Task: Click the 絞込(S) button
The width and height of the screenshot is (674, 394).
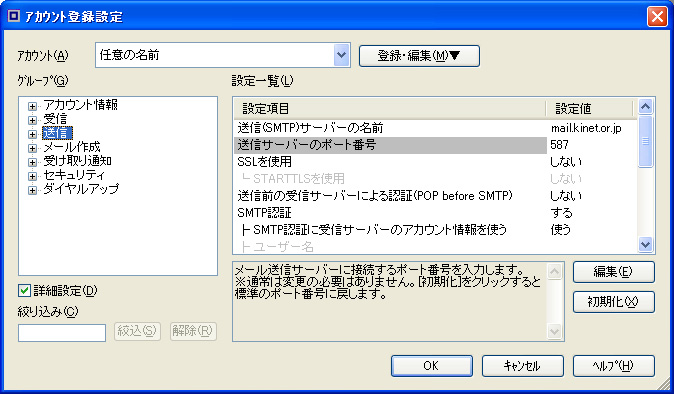Action: [x=137, y=331]
